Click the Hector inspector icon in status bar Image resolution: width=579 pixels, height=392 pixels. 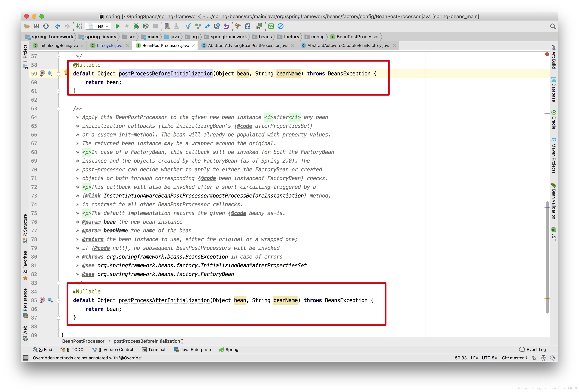tap(543, 358)
